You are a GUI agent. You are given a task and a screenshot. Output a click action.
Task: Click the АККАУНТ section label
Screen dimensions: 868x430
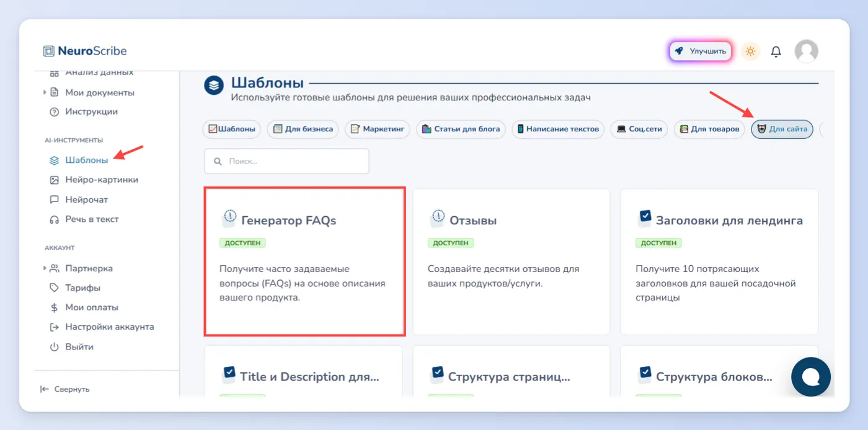60,248
